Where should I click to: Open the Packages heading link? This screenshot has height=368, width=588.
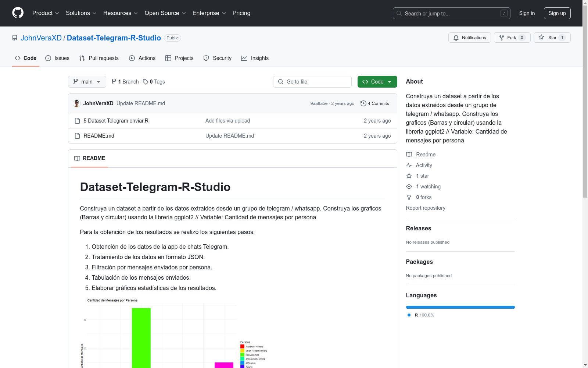pyautogui.click(x=419, y=262)
